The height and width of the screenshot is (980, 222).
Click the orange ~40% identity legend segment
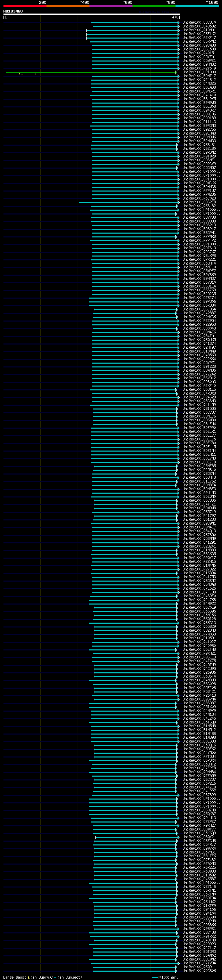(68, 6)
